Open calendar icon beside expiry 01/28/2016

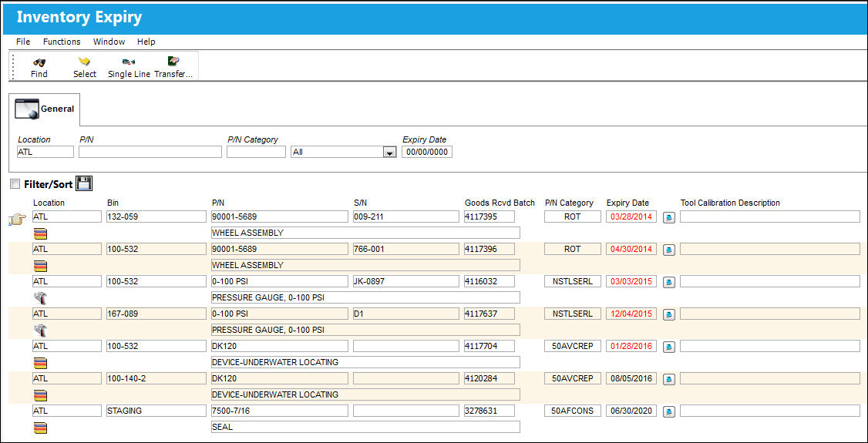tap(668, 347)
